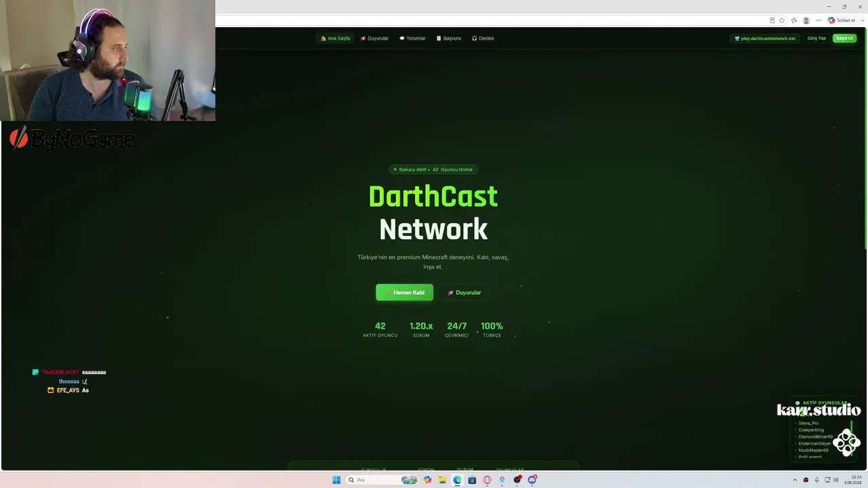868x488 pixels.
Task: Bookmark this page with the star icon
Action: coord(782,20)
